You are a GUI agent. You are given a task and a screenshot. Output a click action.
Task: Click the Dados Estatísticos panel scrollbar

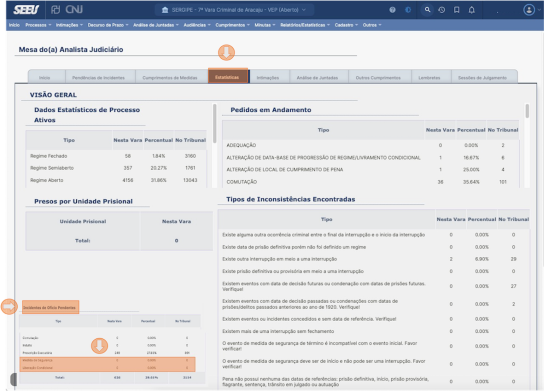tap(214, 123)
